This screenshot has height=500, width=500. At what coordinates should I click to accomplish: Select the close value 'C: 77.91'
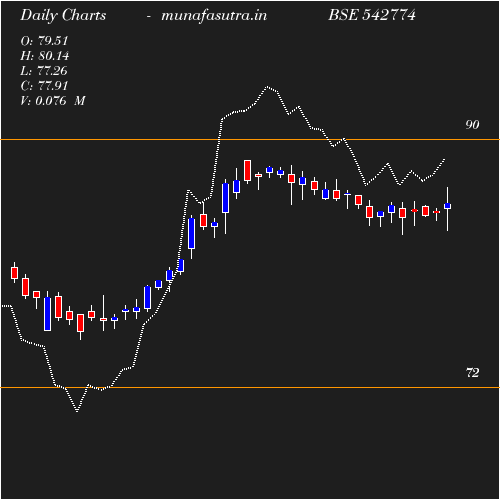coord(44,86)
